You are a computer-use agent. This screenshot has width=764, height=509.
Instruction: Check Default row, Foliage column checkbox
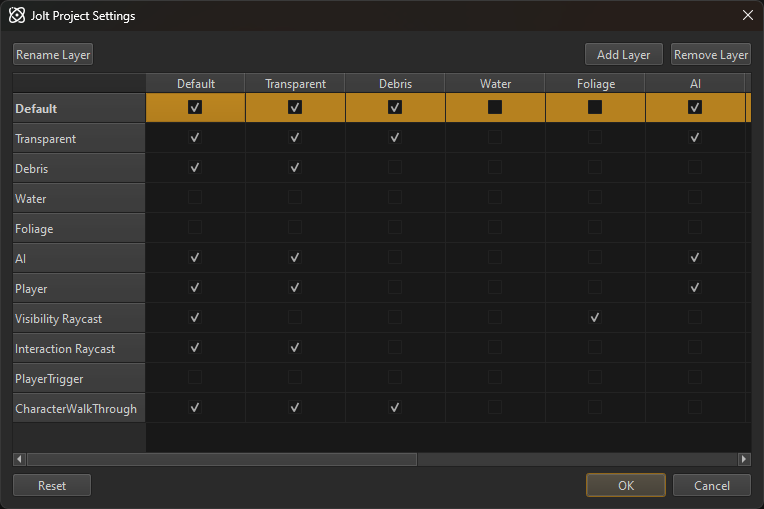point(595,107)
